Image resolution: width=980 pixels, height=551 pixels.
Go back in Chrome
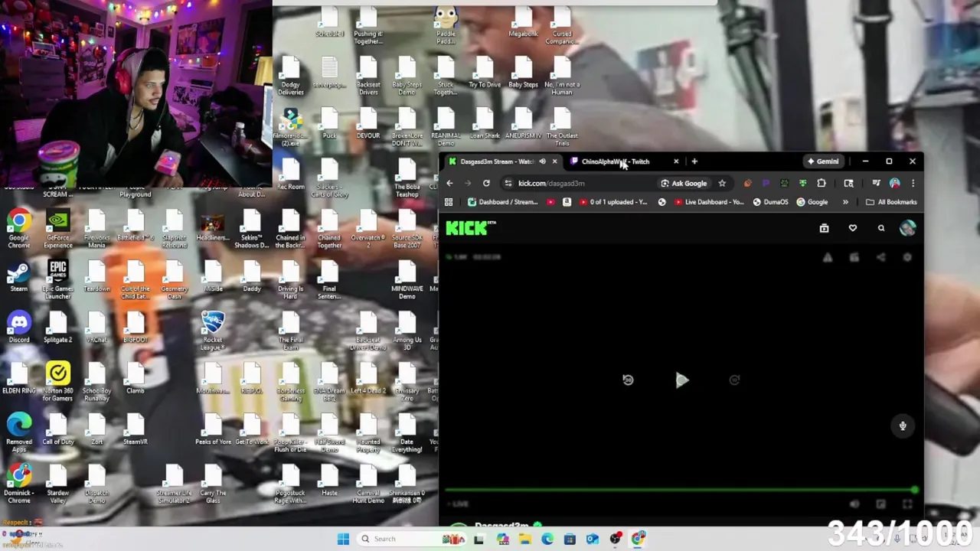pyautogui.click(x=449, y=184)
